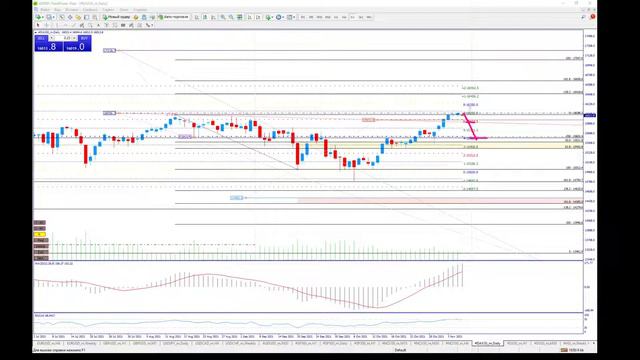Viewport: 640px width, 360px height.
Task: Open the red notifications icon
Action: pyautogui.click(x=592, y=17)
